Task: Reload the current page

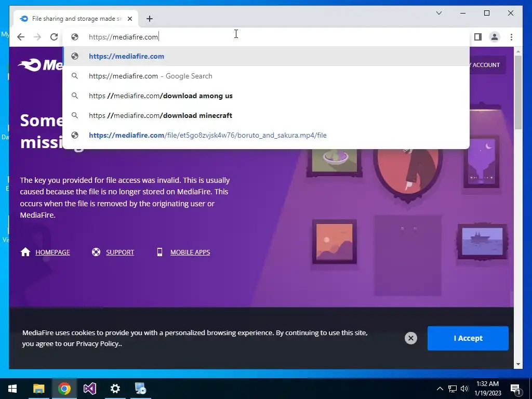Action: 54,37
